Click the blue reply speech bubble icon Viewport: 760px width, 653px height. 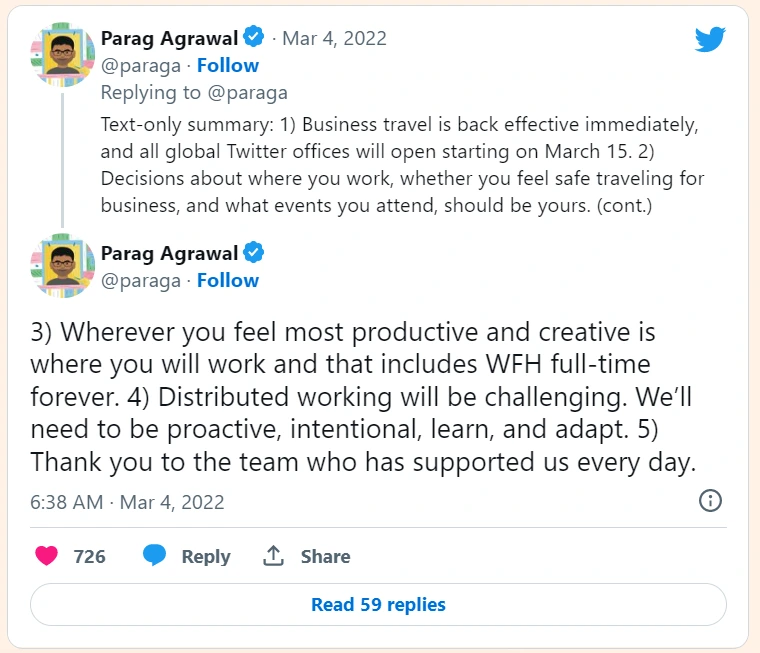[154, 556]
